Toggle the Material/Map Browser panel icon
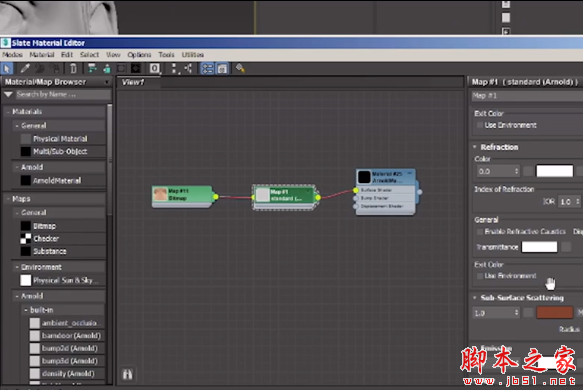This screenshot has width=587, height=392. 207,69
